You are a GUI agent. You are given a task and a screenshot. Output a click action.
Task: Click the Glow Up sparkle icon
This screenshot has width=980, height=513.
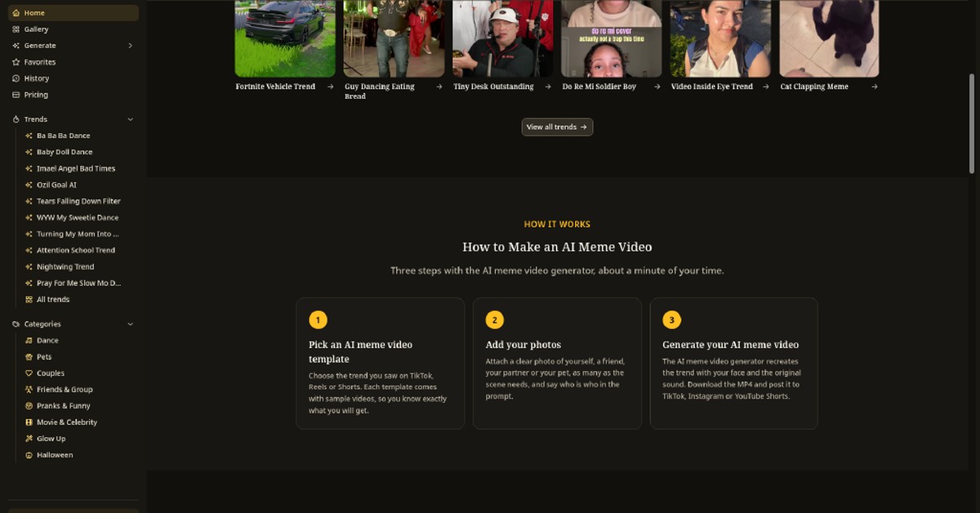coord(29,439)
